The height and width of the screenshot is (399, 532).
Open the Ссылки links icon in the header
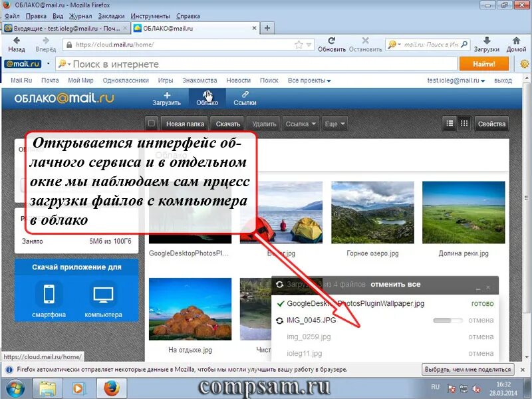pyautogui.click(x=245, y=94)
